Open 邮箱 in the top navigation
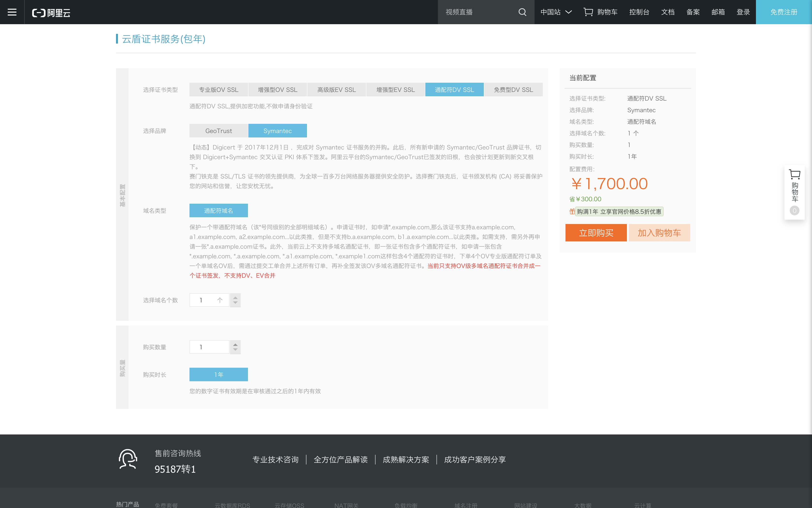The width and height of the screenshot is (812, 508). 718,12
